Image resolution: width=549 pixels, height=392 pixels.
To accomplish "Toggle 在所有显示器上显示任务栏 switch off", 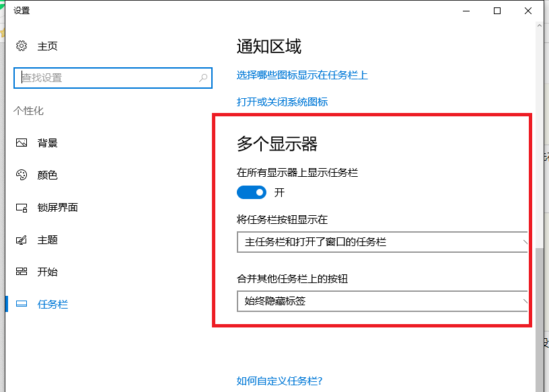I will coord(252,193).
